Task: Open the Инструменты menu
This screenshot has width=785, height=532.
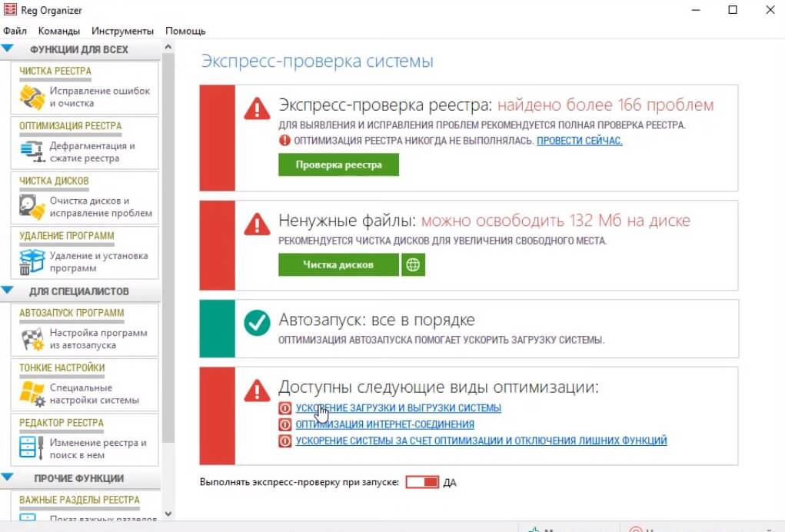Action: click(x=122, y=31)
